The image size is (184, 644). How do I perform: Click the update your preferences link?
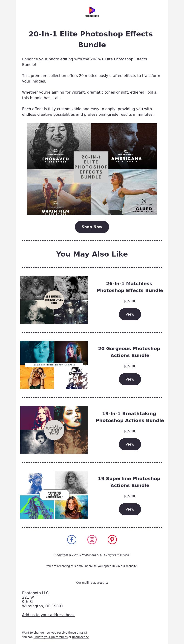[x=51, y=637]
